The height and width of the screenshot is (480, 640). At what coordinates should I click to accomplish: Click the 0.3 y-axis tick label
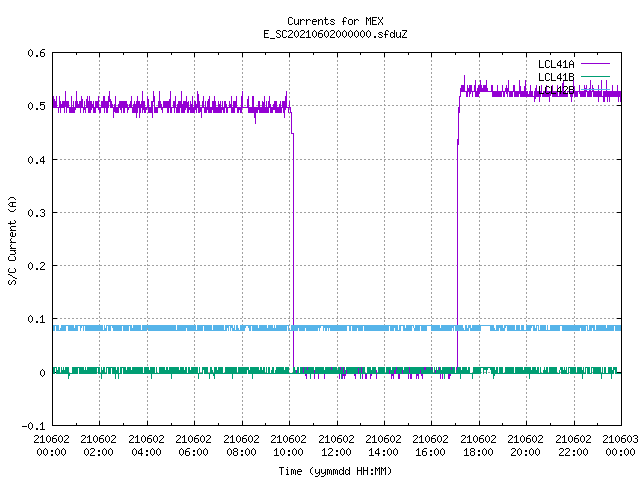coord(36,213)
